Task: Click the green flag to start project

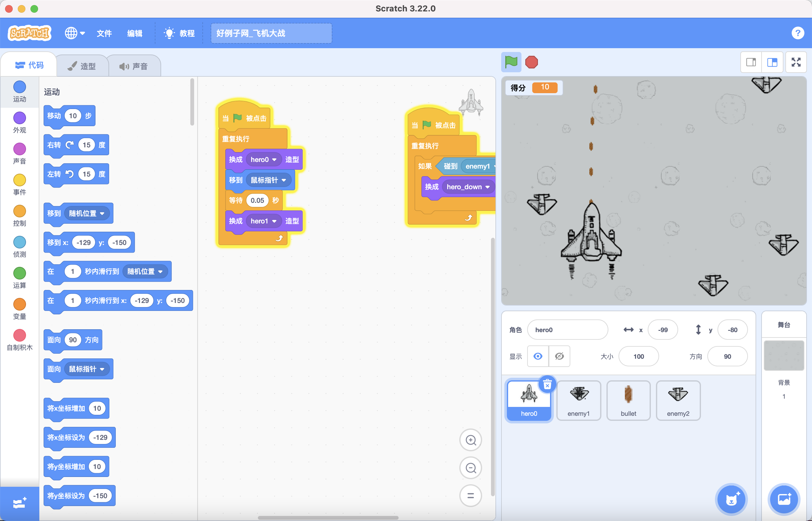Action: (x=511, y=62)
